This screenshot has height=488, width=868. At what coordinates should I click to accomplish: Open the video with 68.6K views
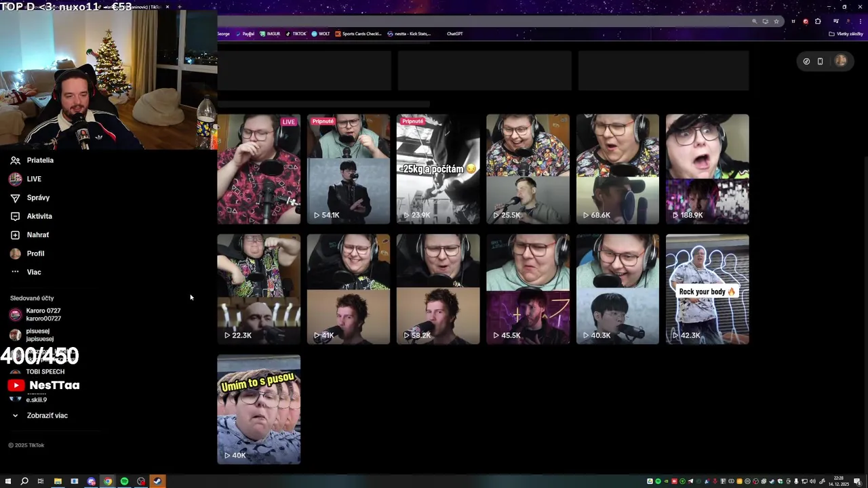618,169
